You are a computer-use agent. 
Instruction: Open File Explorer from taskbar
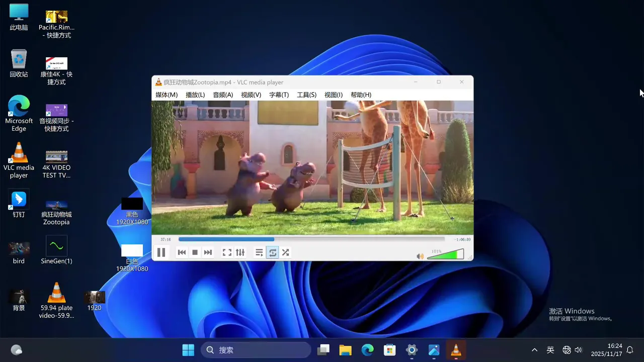coord(345,350)
